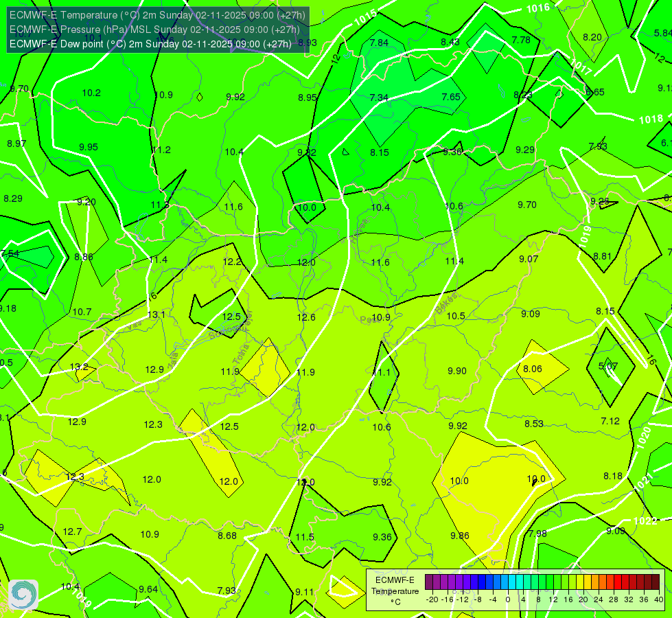
Task: Click the 6.65 value on the map
Action: click(x=595, y=92)
